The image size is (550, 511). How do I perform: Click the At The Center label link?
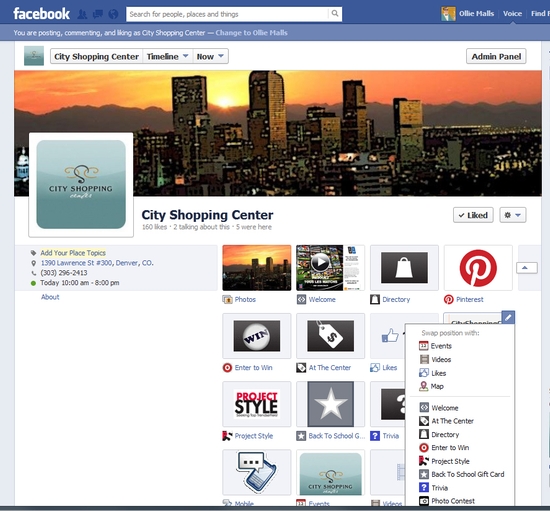(330, 368)
